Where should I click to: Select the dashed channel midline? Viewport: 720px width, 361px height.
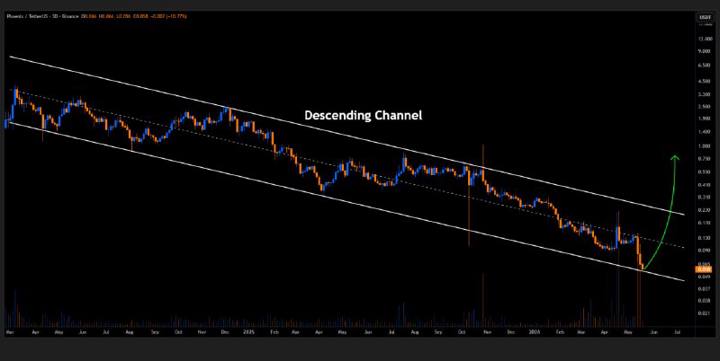[x=347, y=168]
